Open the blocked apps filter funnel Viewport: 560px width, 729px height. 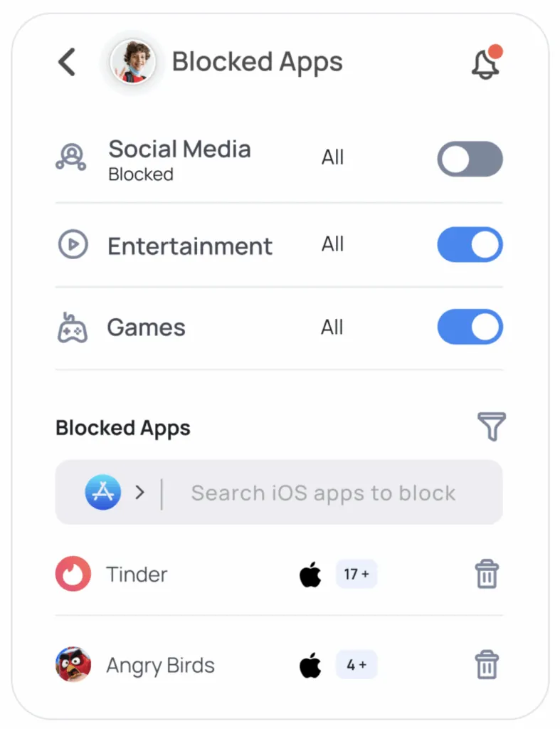click(x=491, y=426)
